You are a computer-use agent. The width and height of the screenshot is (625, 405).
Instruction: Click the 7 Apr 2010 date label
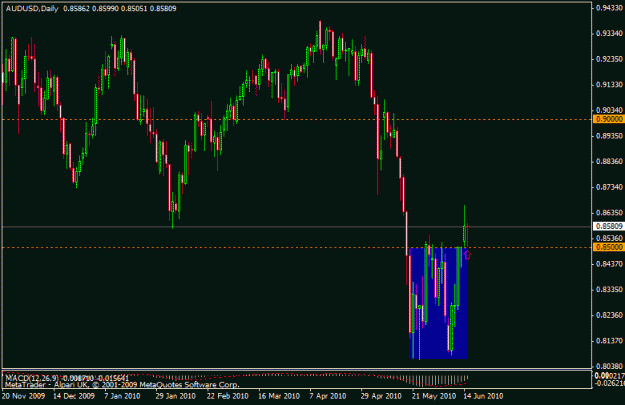(328, 396)
